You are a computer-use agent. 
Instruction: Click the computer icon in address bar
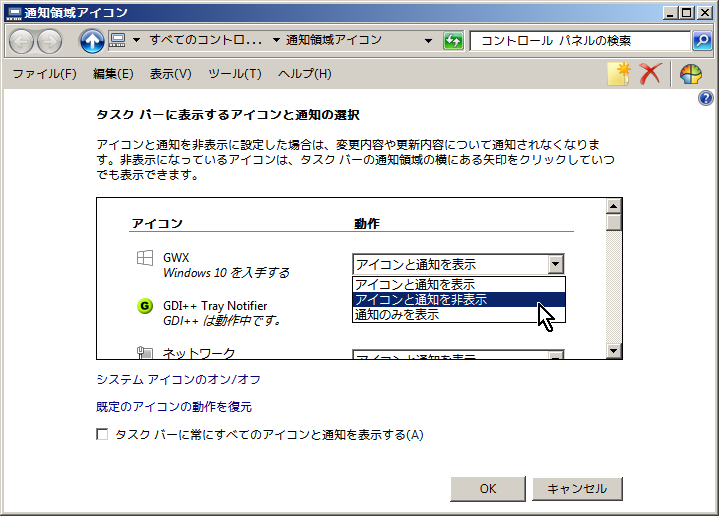117,40
